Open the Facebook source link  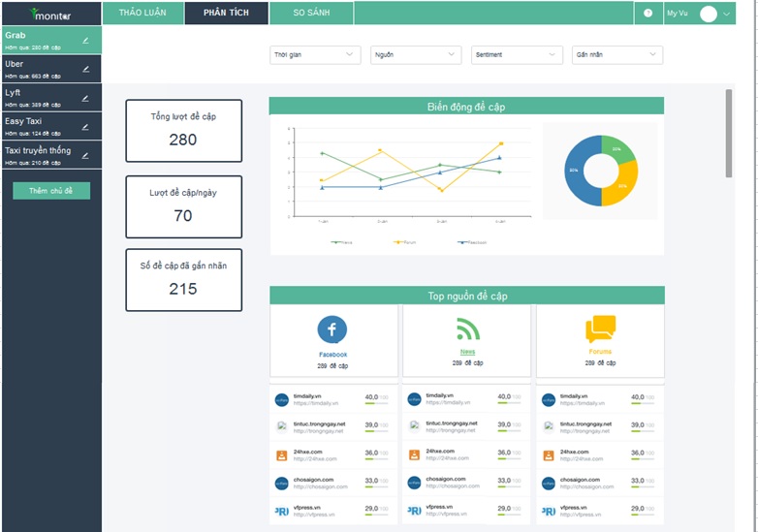pos(332,355)
